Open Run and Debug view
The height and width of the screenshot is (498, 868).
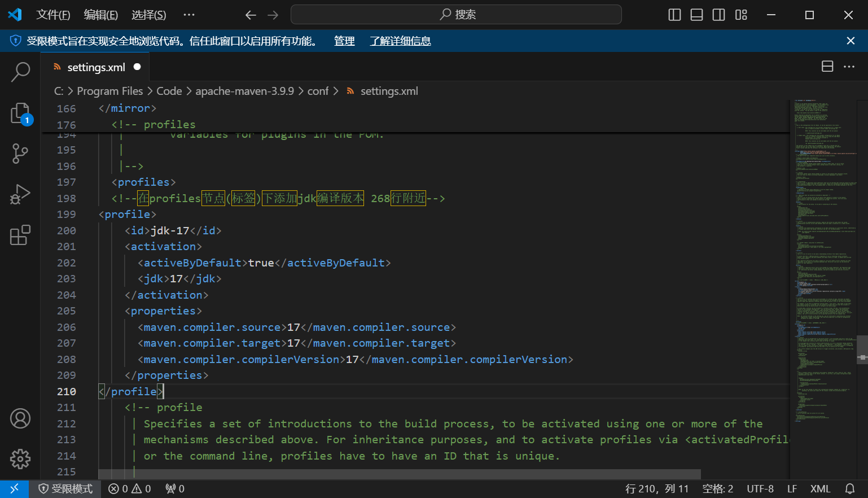(20, 194)
